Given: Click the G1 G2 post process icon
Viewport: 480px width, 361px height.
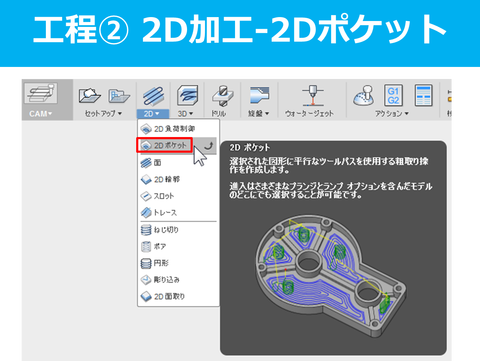Looking at the screenshot, I should pyautogui.click(x=393, y=95).
